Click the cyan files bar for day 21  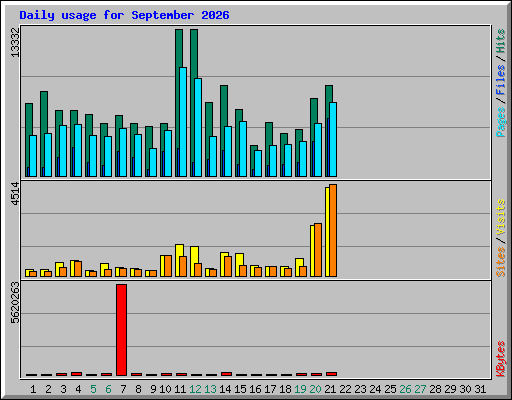coord(333,139)
